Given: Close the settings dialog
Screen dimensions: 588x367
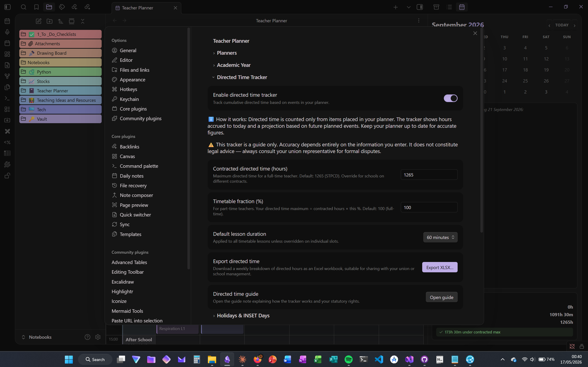Looking at the screenshot, I should (x=475, y=33).
